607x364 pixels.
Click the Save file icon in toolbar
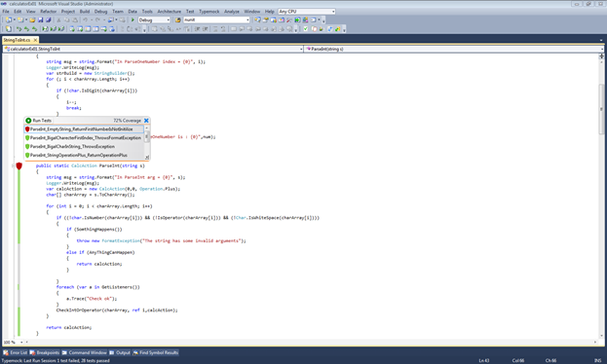click(40, 19)
